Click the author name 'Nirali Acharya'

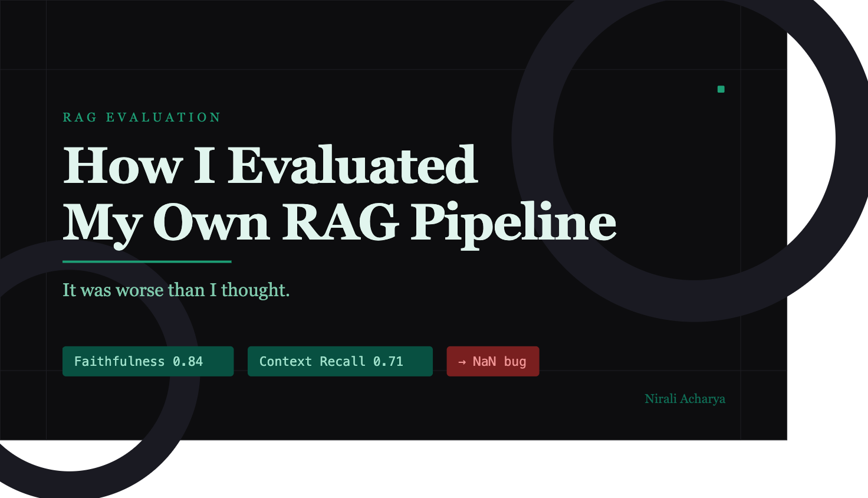tap(685, 399)
